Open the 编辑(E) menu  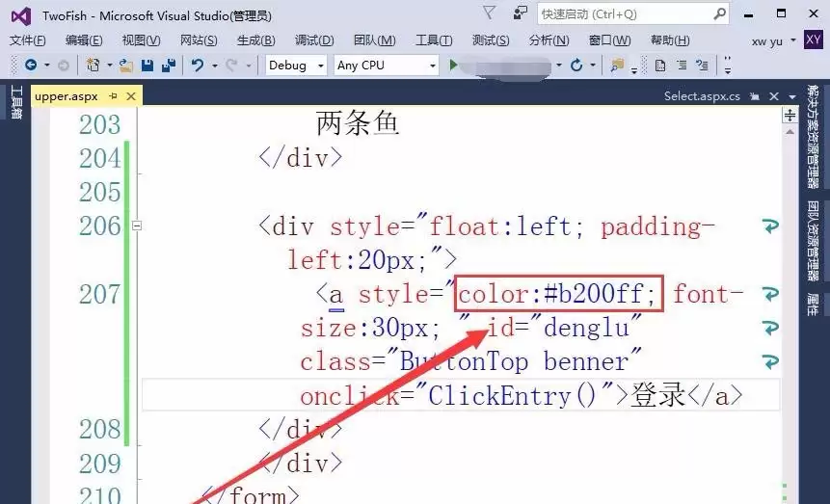84,40
